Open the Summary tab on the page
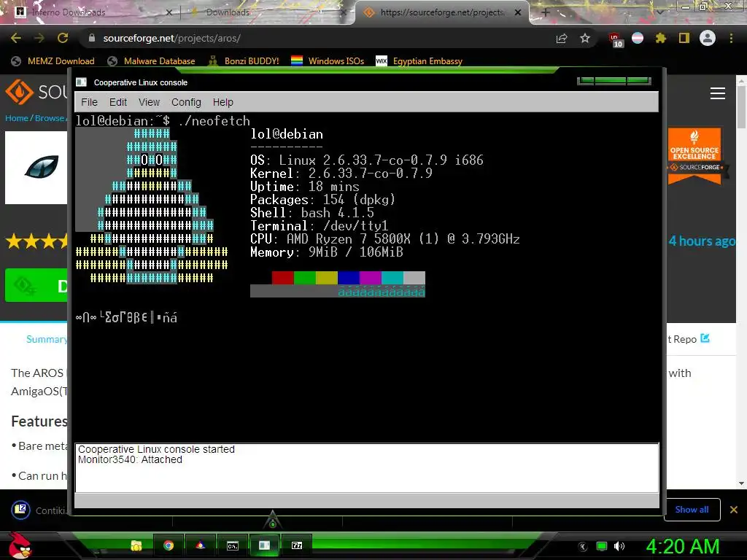The width and height of the screenshot is (747, 560). (47, 339)
